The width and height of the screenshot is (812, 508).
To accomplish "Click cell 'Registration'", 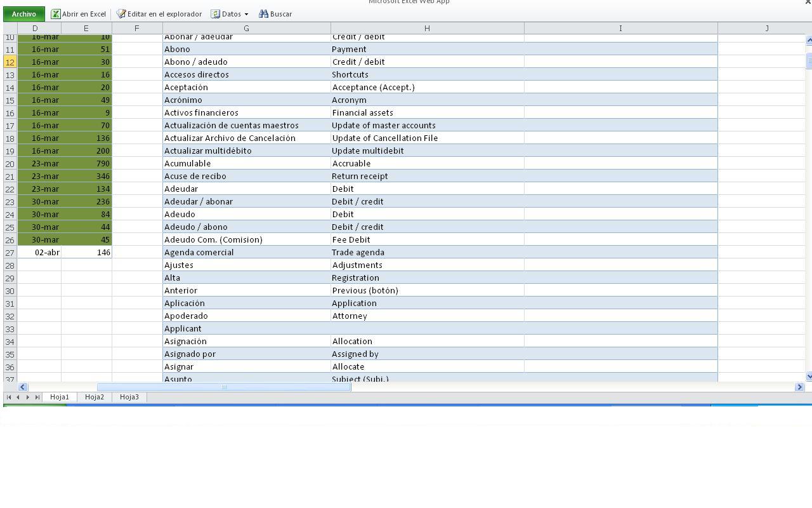I will coord(428,277).
